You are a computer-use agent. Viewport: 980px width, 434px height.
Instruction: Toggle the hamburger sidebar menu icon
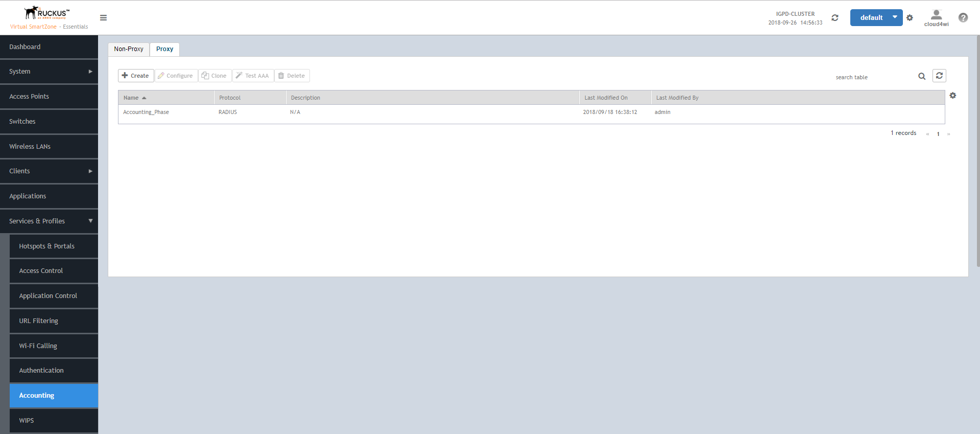pos(103,18)
